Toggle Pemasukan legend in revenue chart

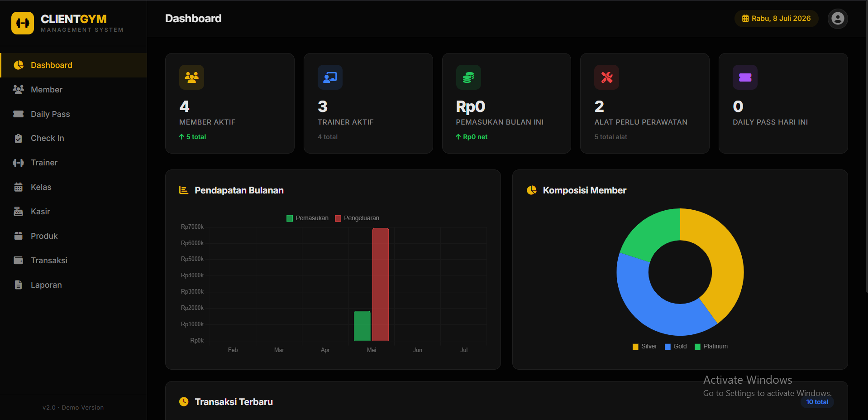pyautogui.click(x=308, y=218)
